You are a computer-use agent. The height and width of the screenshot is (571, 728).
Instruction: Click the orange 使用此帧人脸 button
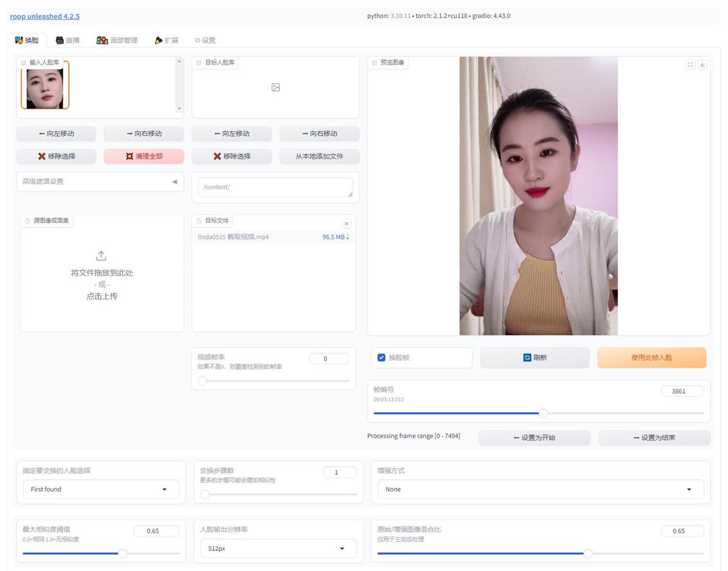[x=652, y=357]
